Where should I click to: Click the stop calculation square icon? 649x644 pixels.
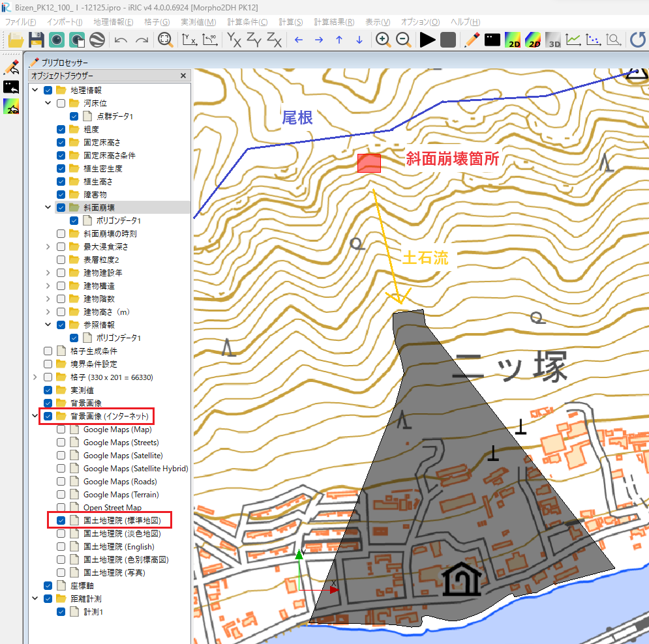[x=447, y=40]
